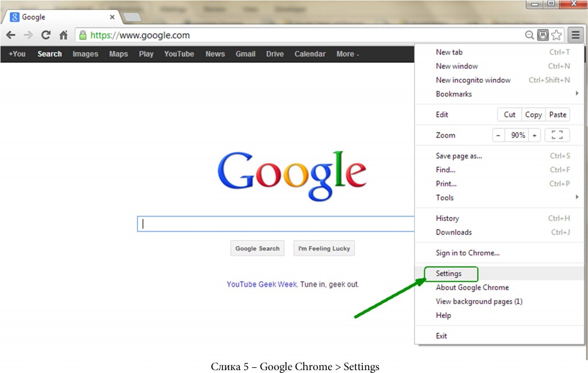The image size is (588, 373).
Task: Reload the page with the refresh icon
Action: point(46,35)
